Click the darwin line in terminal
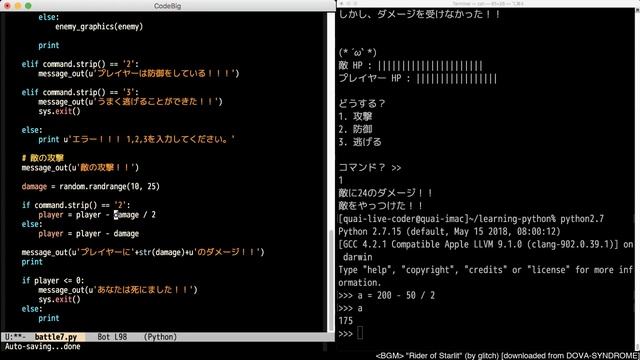 coord(357,257)
